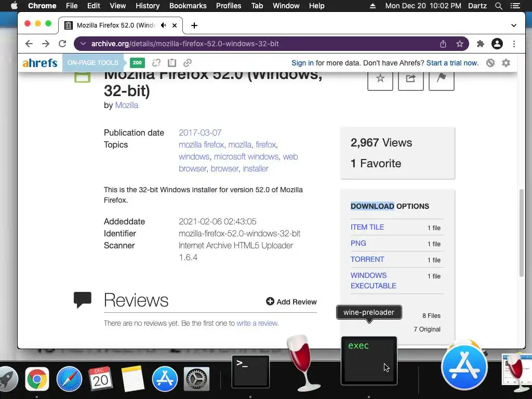Click the green 200 status badge
The width and height of the screenshot is (532, 399).
(x=137, y=63)
